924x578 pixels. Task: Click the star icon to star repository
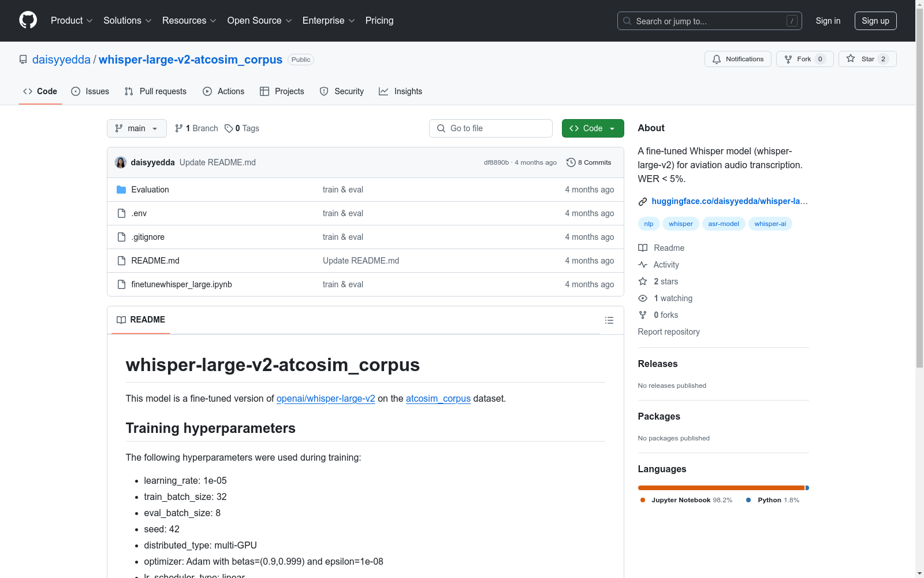[x=851, y=58]
